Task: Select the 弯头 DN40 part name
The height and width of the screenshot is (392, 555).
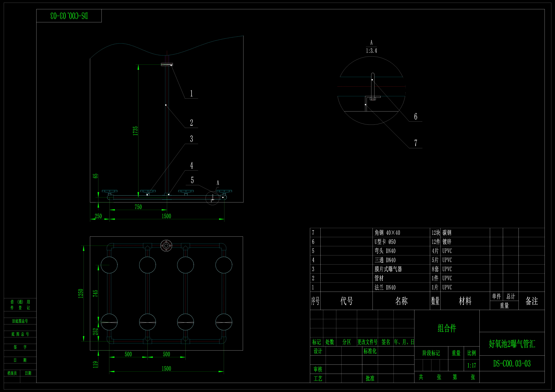Action: [x=385, y=251]
